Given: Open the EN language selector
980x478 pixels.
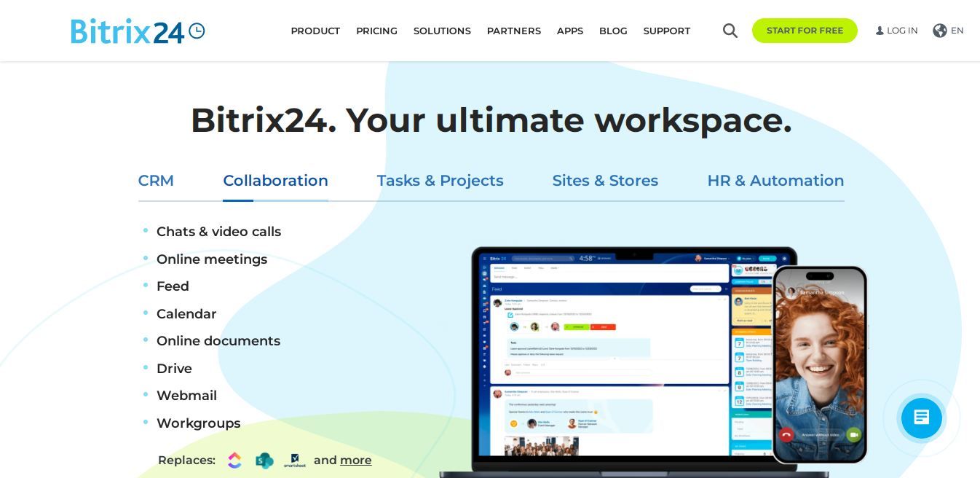Looking at the screenshot, I should click(x=957, y=31).
